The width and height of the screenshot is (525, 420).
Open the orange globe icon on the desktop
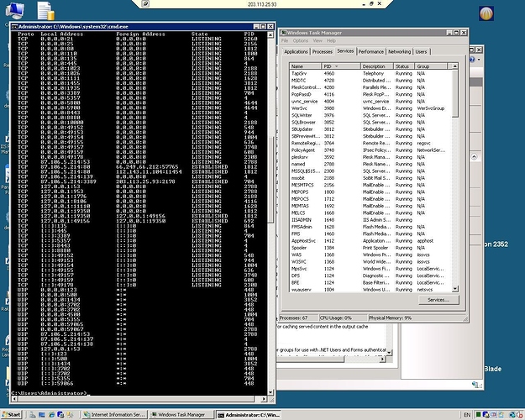[486, 13]
